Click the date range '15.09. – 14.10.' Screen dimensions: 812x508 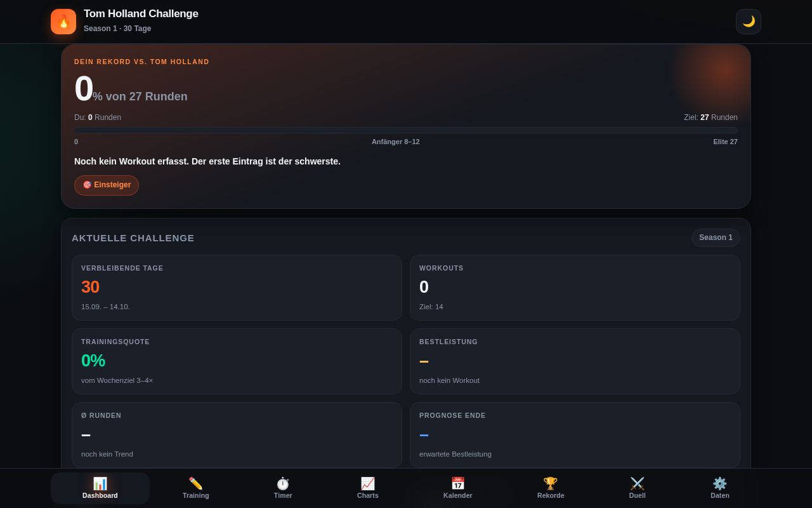[x=105, y=307]
